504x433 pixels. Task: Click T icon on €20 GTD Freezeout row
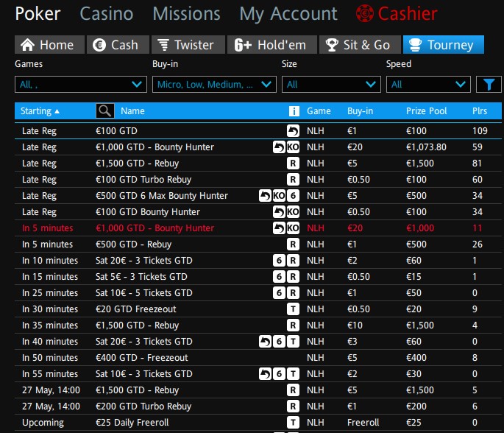tap(293, 309)
